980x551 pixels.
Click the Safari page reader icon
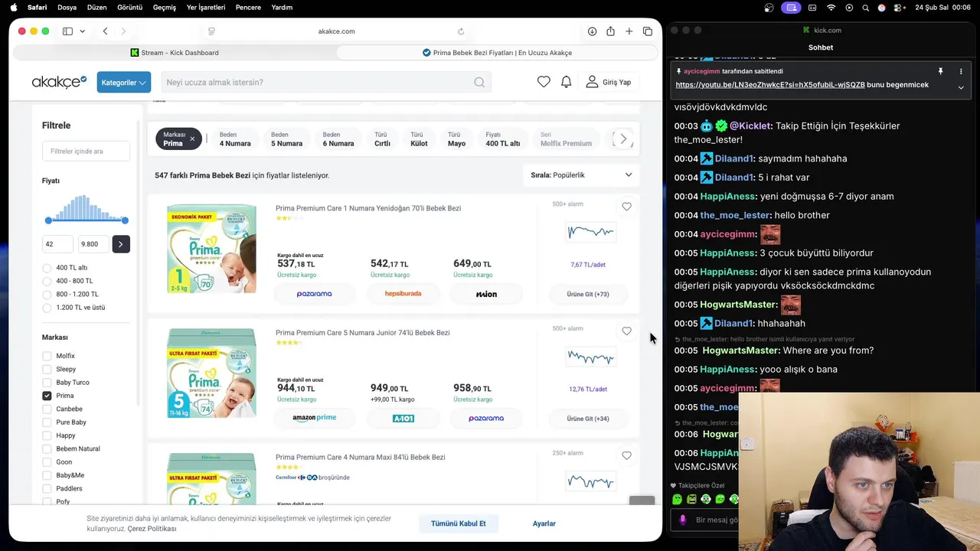click(212, 31)
